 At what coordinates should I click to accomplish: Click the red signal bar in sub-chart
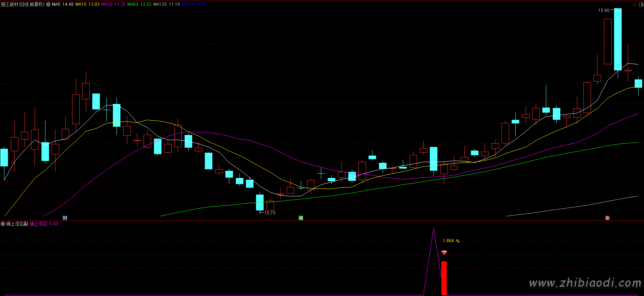(444, 278)
